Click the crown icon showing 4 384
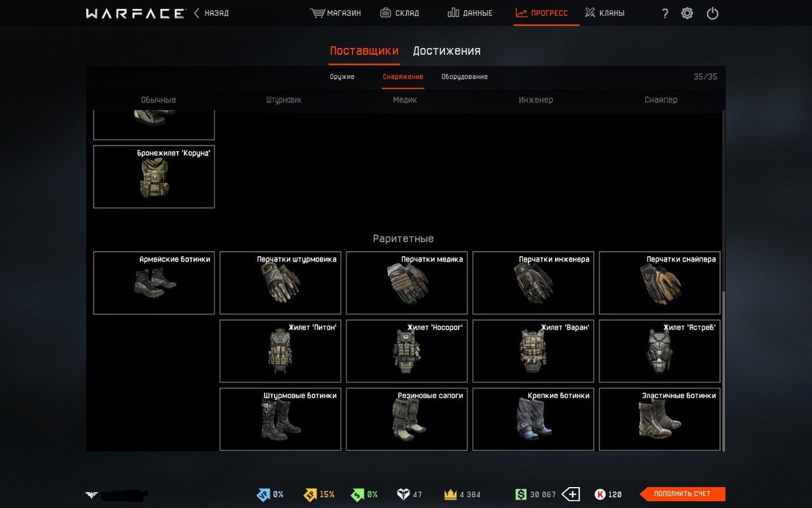Viewport: 812px width, 508px height. [x=450, y=494]
